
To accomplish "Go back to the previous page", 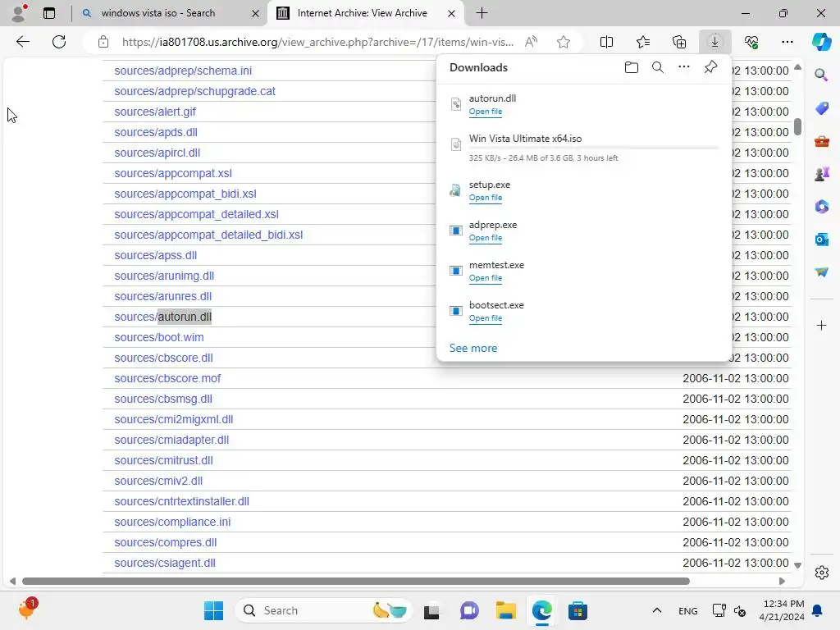I will tap(22, 42).
